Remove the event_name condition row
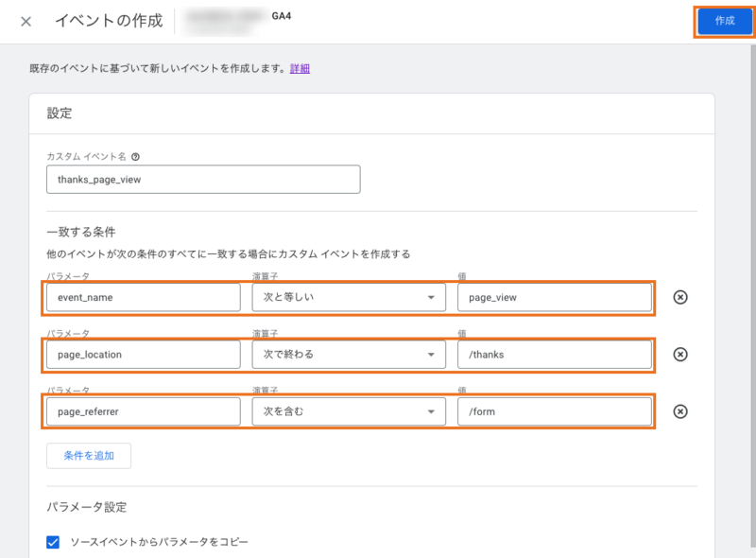Screen dimensions: 756x558 (x=680, y=297)
